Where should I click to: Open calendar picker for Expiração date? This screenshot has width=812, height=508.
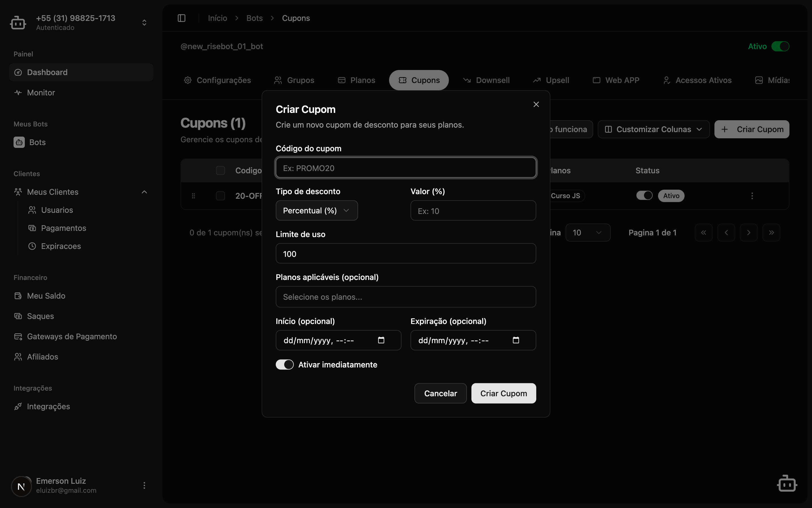coord(516,340)
